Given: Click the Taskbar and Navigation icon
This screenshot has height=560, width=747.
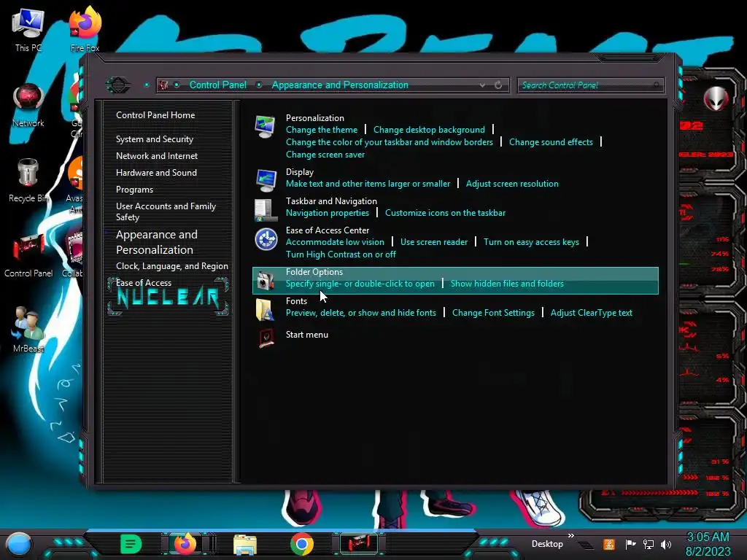Looking at the screenshot, I should click(x=266, y=210).
